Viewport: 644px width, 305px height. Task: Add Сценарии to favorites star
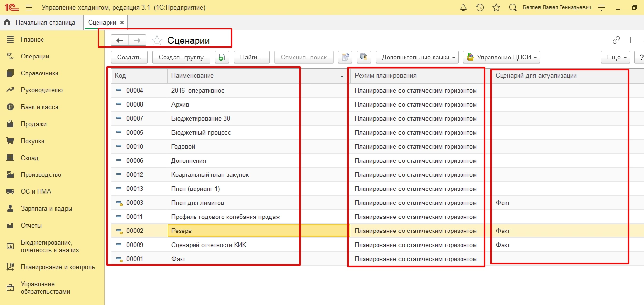[x=157, y=41]
